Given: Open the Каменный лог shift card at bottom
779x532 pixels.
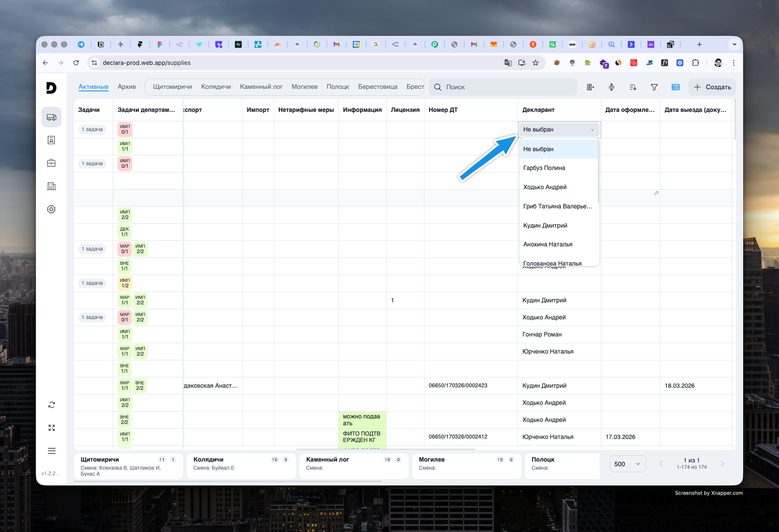Looking at the screenshot, I should pos(354,466).
